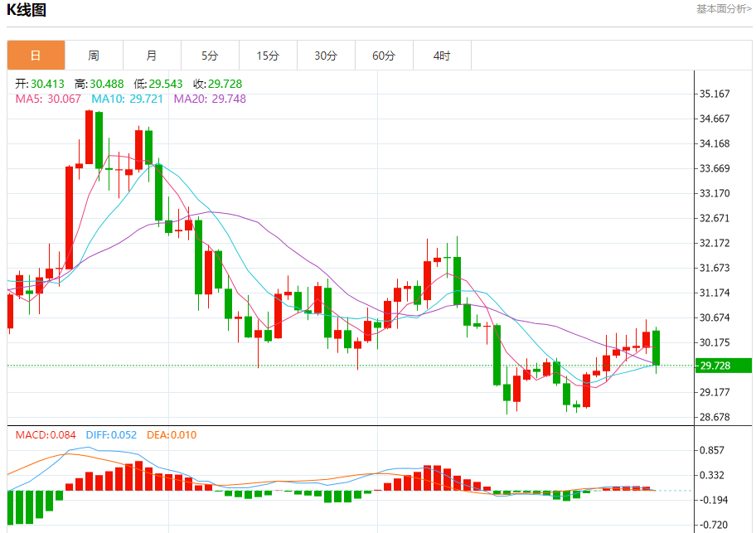Click the DEA:0.010 label

coord(172,434)
